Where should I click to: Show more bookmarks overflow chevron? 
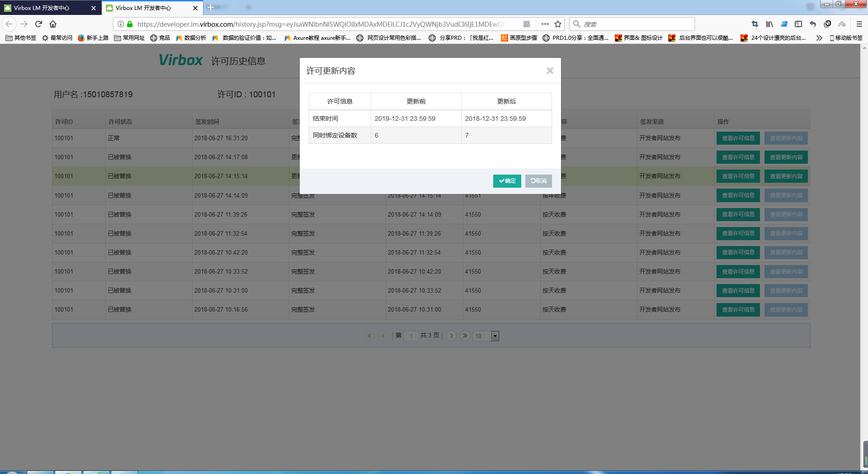pyautogui.click(x=819, y=38)
